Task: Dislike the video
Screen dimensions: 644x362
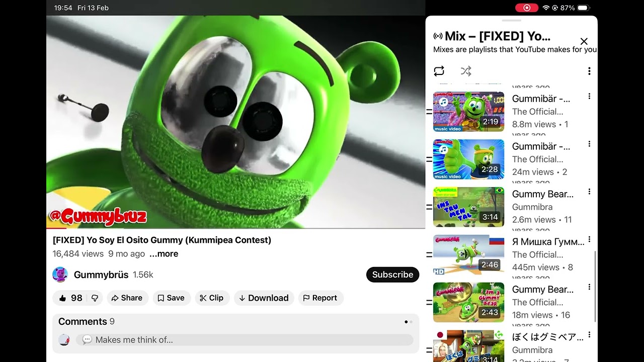Action: (x=95, y=298)
